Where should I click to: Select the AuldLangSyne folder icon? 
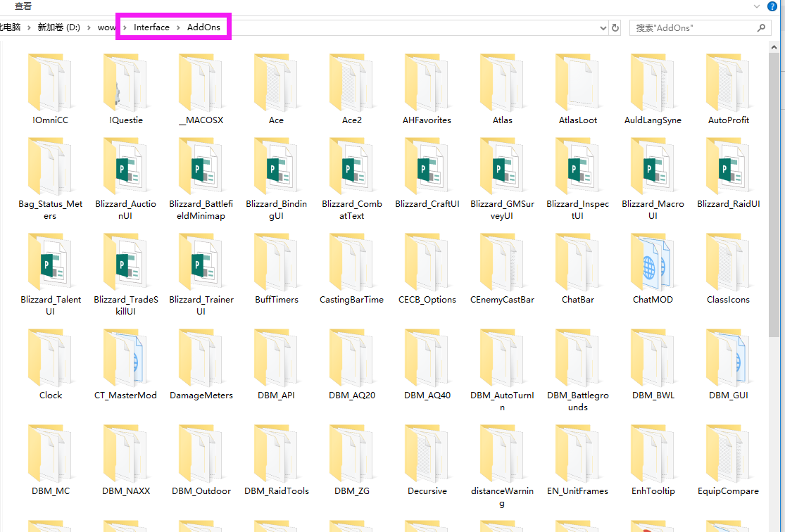coord(653,82)
